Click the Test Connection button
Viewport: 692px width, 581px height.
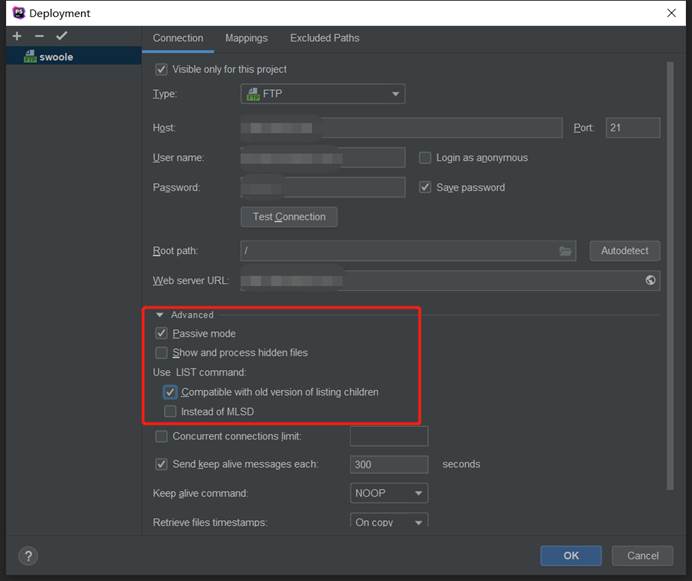pos(289,217)
